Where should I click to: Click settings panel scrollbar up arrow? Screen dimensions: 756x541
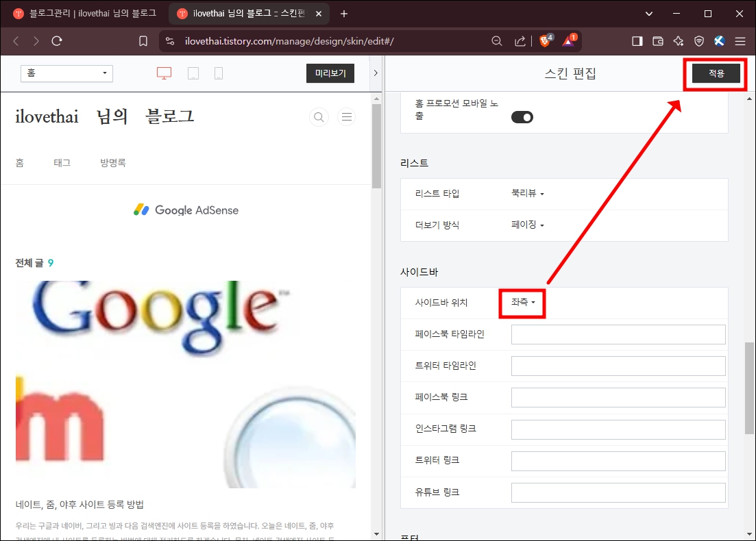749,99
